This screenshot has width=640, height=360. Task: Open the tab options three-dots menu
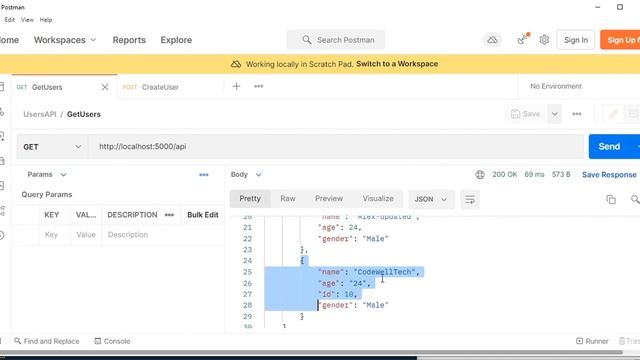[x=258, y=87]
